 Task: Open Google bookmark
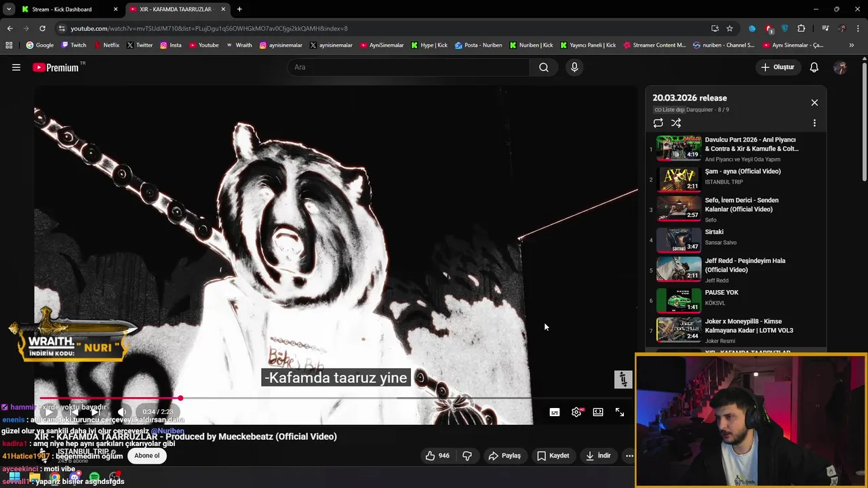tap(40, 45)
